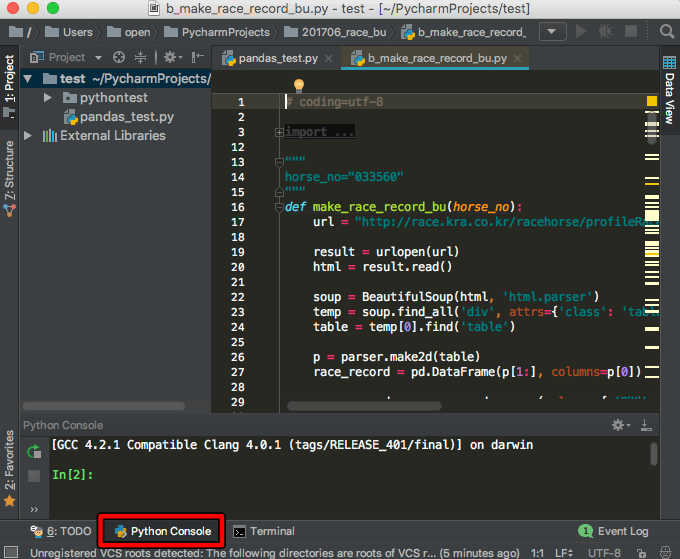The height and width of the screenshot is (559, 680).
Task: Click the VCS roots detected status message
Action: [275, 553]
